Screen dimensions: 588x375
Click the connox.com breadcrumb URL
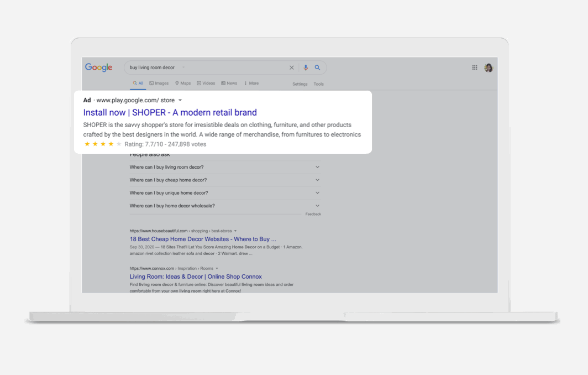(171, 268)
